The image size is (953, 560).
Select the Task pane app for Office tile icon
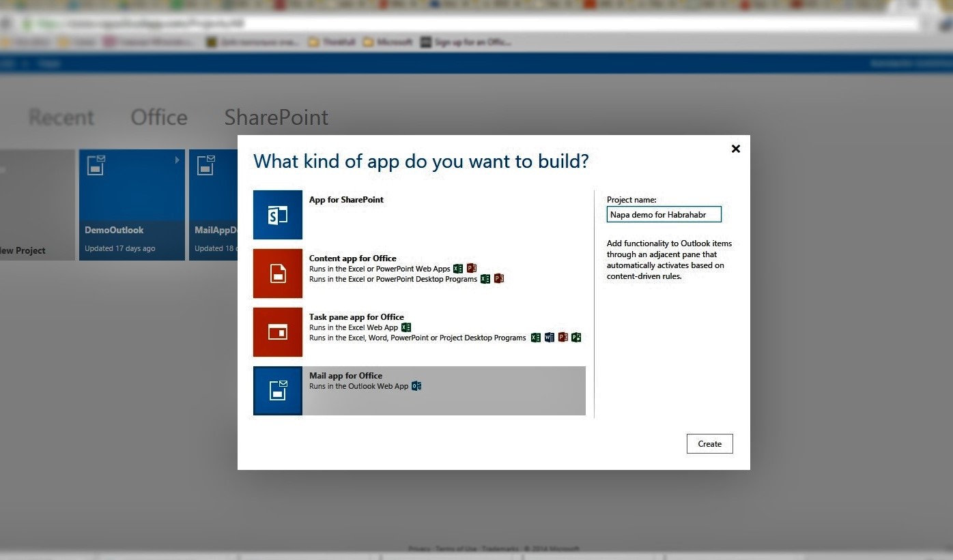(x=278, y=332)
